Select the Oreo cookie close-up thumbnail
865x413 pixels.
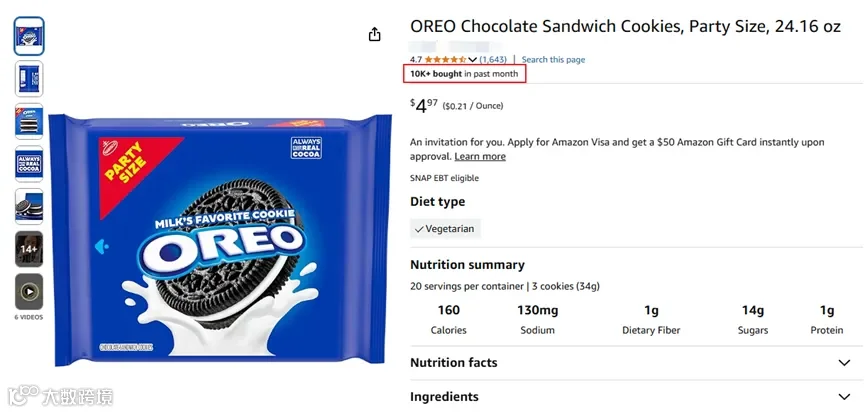pyautogui.click(x=29, y=206)
